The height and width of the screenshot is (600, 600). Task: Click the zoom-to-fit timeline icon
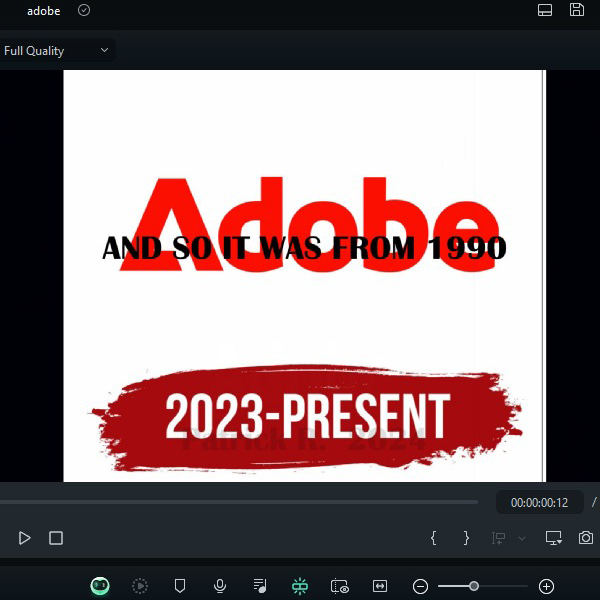click(380, 586)
